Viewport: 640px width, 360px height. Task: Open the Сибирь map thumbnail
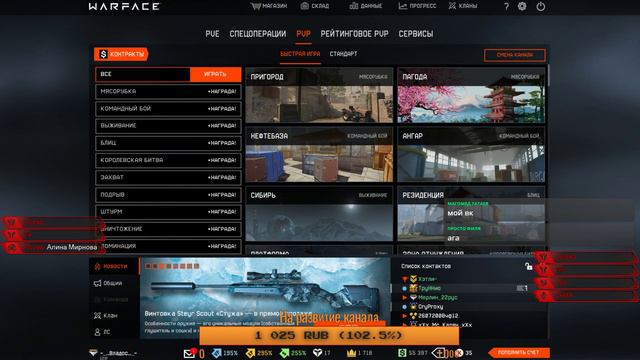[319, 214]
